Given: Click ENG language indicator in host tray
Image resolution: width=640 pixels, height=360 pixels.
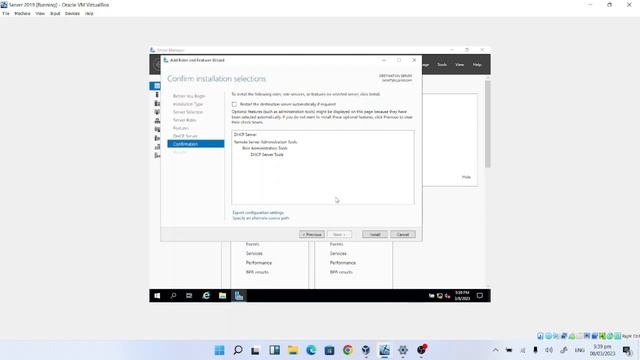Looking at the screenshot, I should [x=580, y=350].
